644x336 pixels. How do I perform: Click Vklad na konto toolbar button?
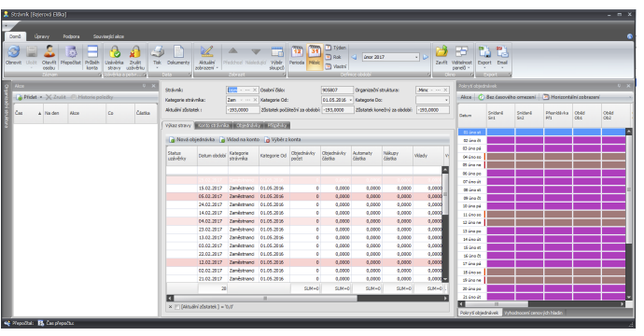point(239,140)
